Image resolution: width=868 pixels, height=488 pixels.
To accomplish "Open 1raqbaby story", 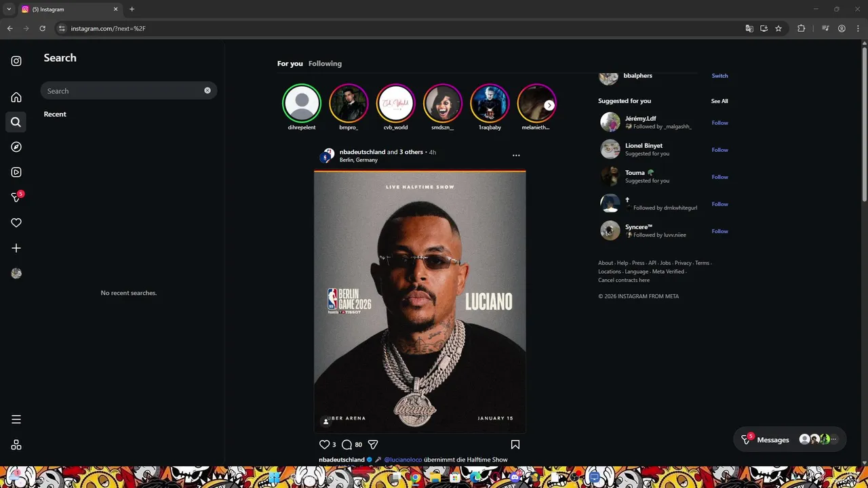I will (490, 103).
